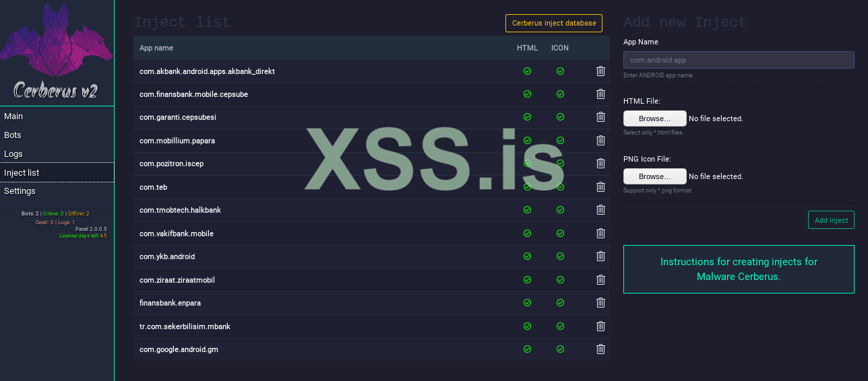Click the Cerberus v2 logo
The image size is (868, 381).
[x=57, y=51]
